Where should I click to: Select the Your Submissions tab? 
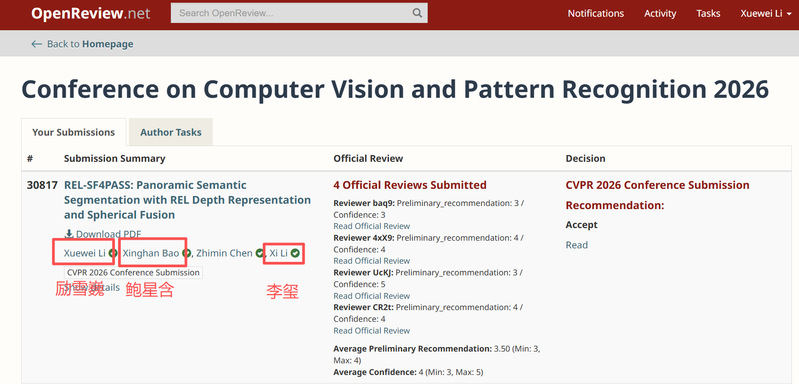[x=73, y=132]
